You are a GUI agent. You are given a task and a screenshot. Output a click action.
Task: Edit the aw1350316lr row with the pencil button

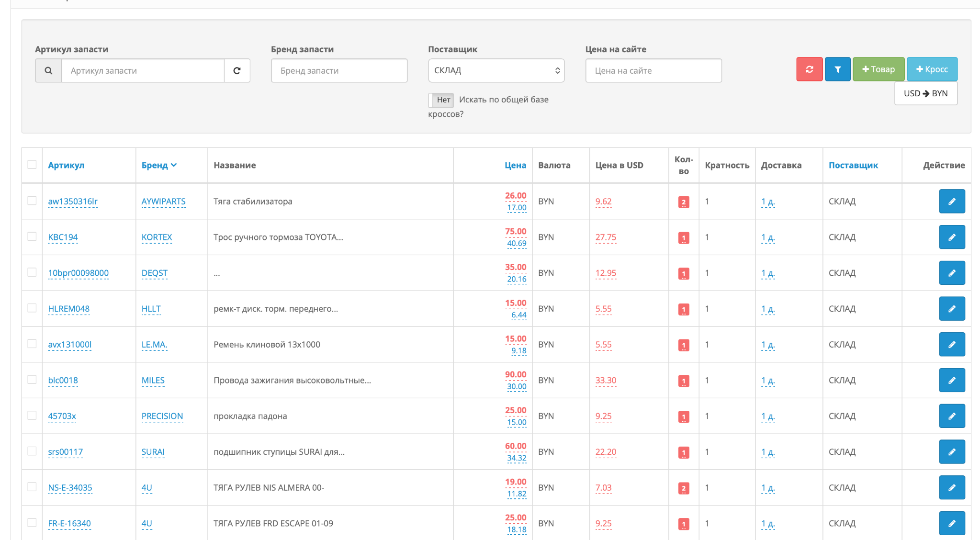[x=952, y=201]
